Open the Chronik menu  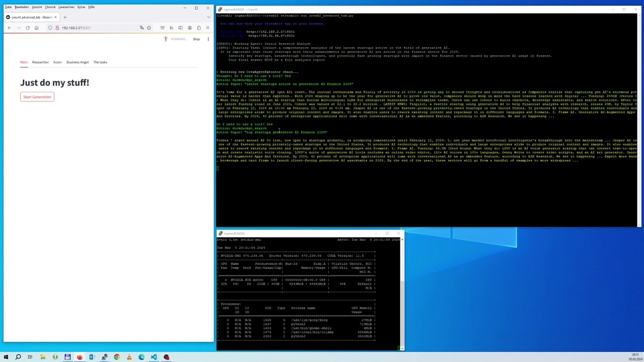click(50, 7)
